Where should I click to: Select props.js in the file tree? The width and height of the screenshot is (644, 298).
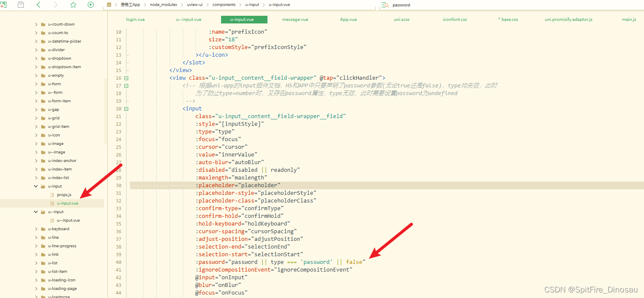(63, 194)
